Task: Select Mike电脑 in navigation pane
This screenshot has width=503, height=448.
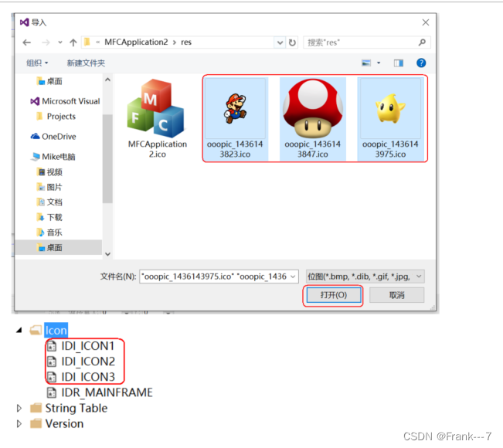Action: pos(53,157)
